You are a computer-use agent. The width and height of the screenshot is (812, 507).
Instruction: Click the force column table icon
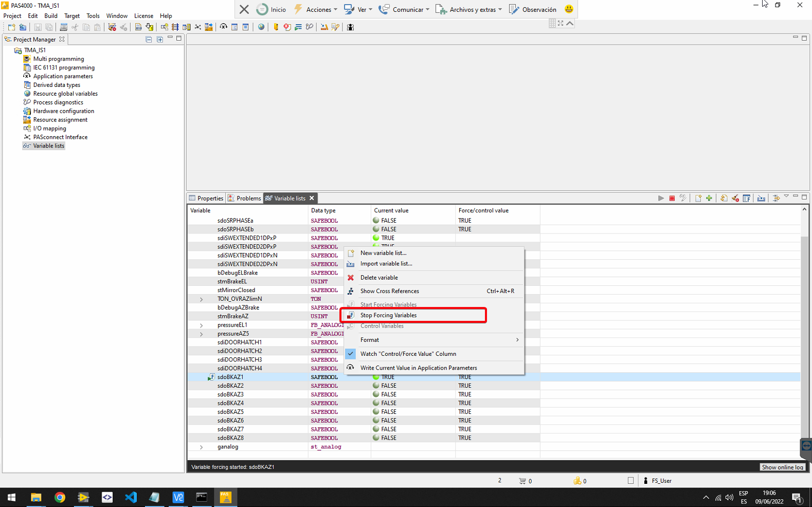(747, 198)
